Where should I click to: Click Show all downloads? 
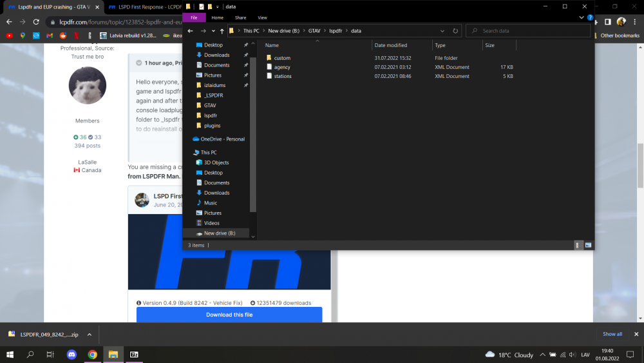click(x=612, y=334)
